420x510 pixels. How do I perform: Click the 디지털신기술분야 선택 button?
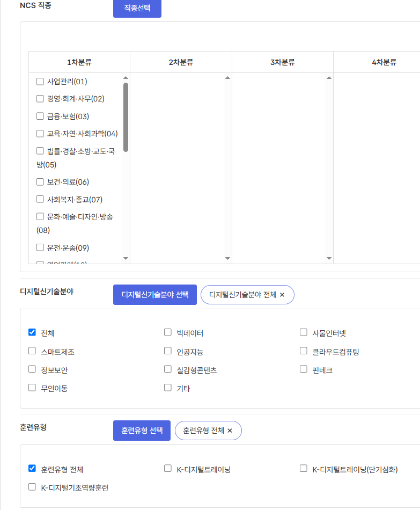[154, 294]
